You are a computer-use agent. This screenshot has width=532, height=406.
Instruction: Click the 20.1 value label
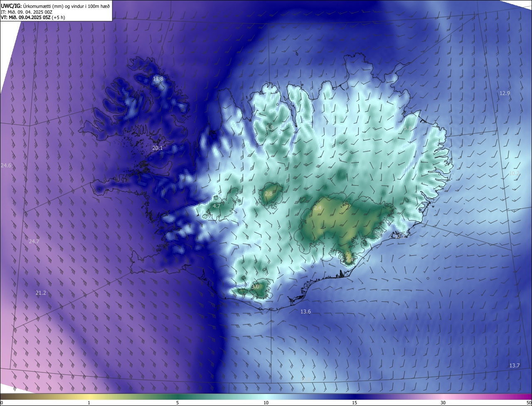pyautogui.click(x=158, y=148)
